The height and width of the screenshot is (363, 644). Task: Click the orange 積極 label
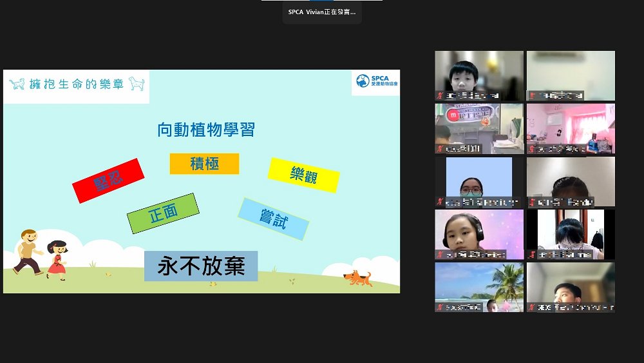[204, 164]
